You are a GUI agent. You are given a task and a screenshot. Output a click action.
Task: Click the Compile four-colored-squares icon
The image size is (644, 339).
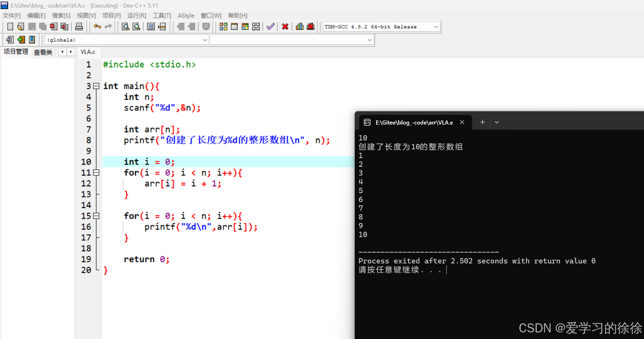[223, 27]
